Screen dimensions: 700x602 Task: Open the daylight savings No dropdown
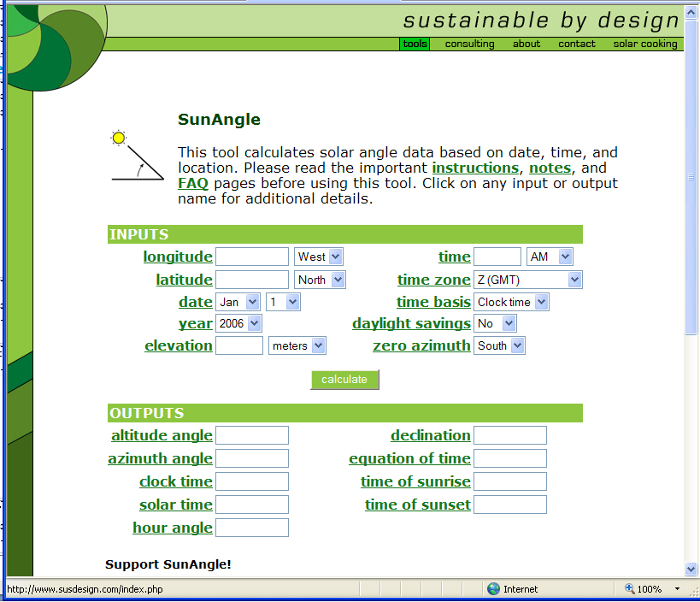pos(495,323)
